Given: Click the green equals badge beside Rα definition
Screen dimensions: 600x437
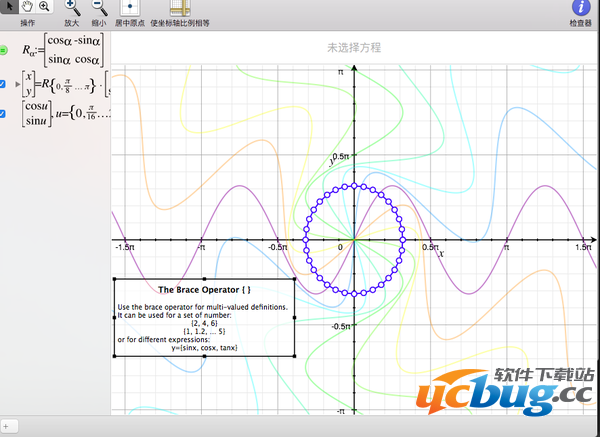Looking at the screenshot, I should (x=3, y=50).
